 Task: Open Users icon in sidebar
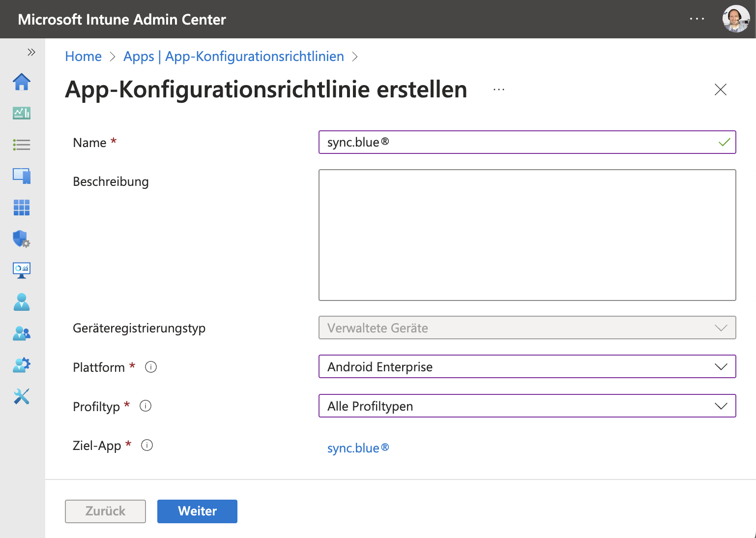point(22,302)
